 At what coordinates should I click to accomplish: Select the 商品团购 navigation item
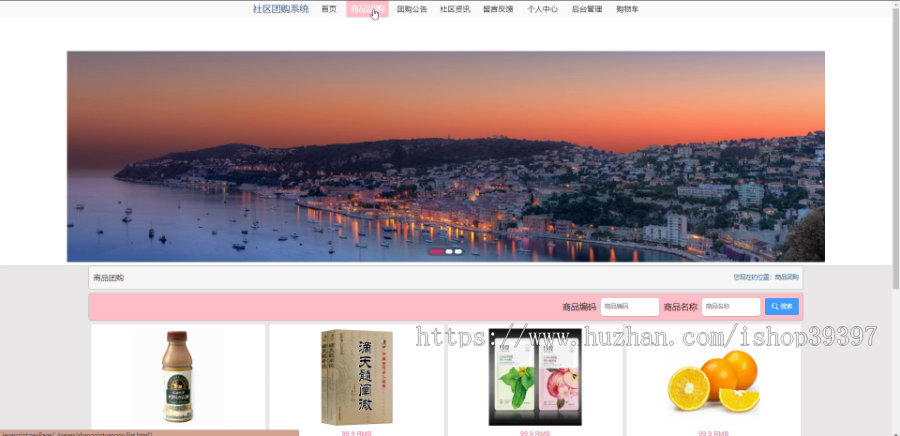coord(367,9)
